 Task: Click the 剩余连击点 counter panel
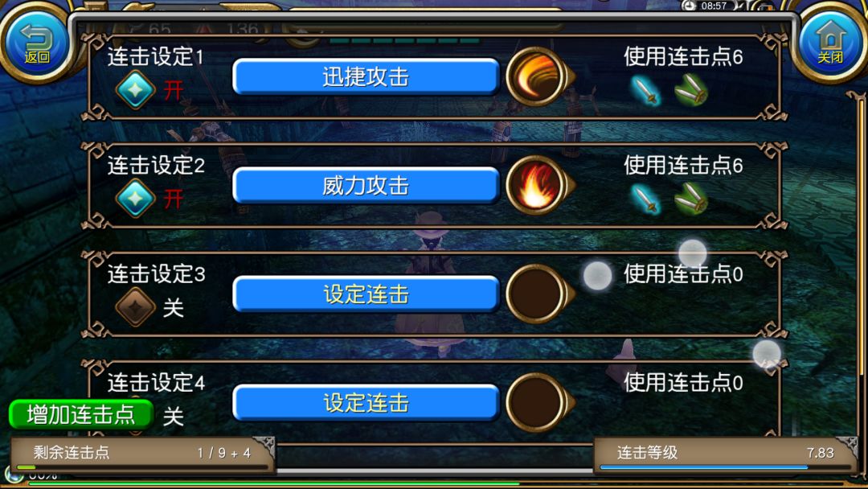tap(143, 455)
